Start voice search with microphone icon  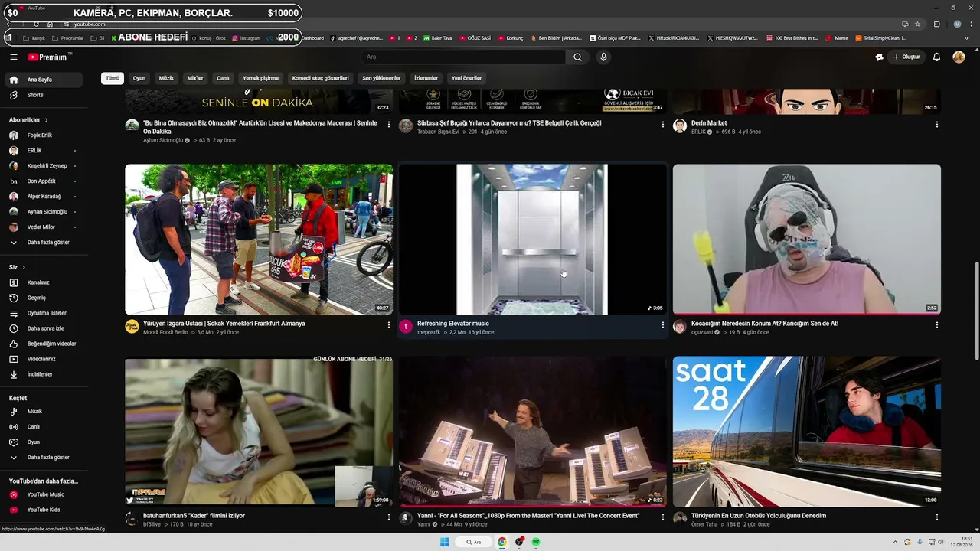[603, 57]
